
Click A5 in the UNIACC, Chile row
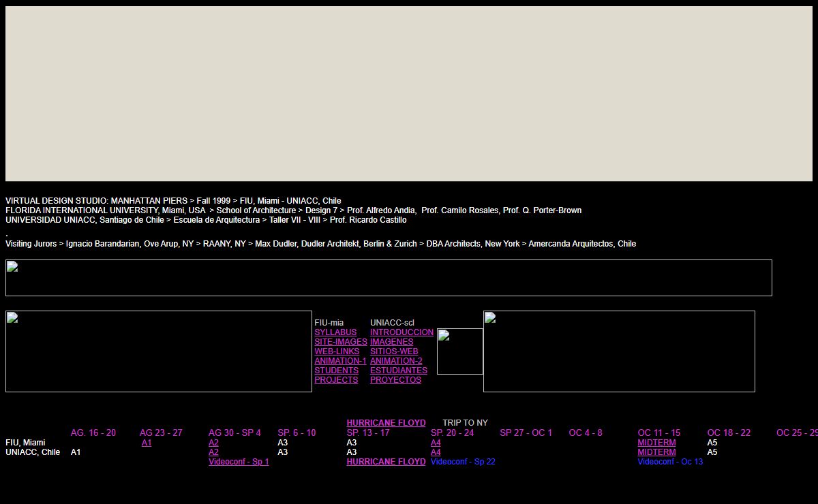[x=712, y=452]
